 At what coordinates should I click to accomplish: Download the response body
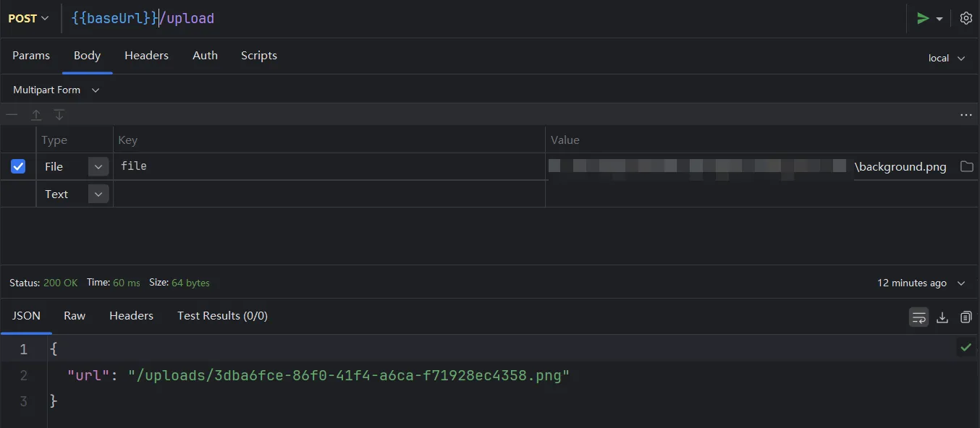coord(942,317)
